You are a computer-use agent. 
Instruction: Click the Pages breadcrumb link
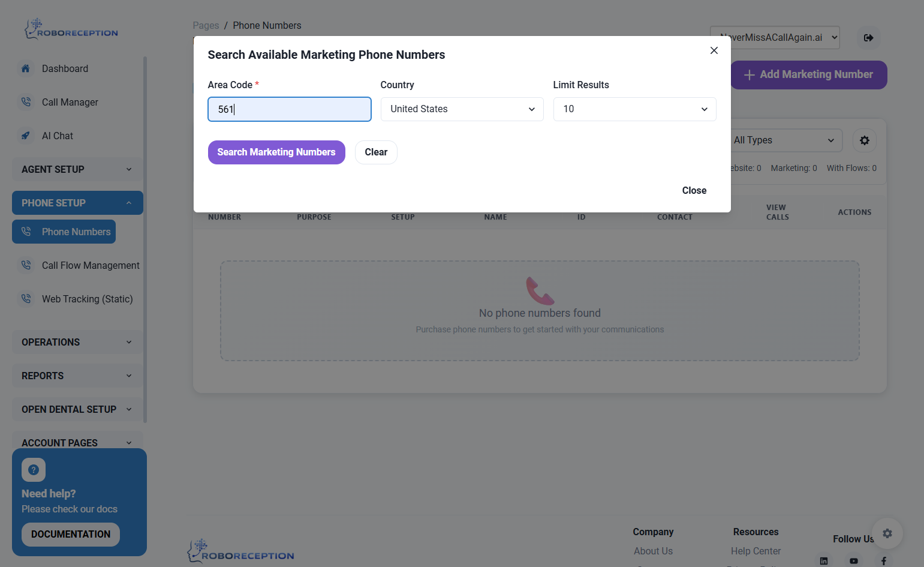(206, 25)
